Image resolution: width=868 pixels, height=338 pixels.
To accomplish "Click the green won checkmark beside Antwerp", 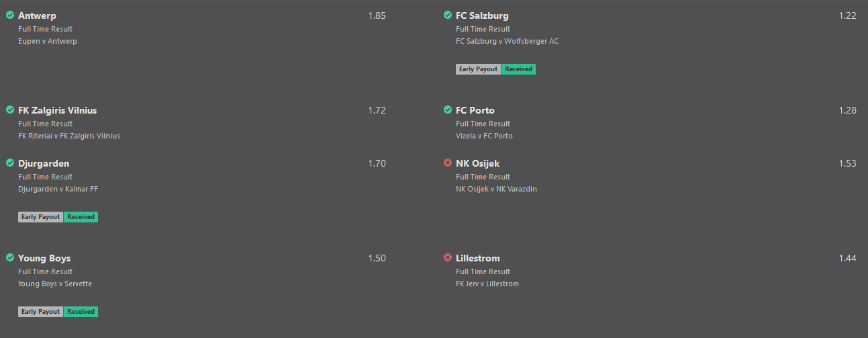I will (x=10, y=15).
